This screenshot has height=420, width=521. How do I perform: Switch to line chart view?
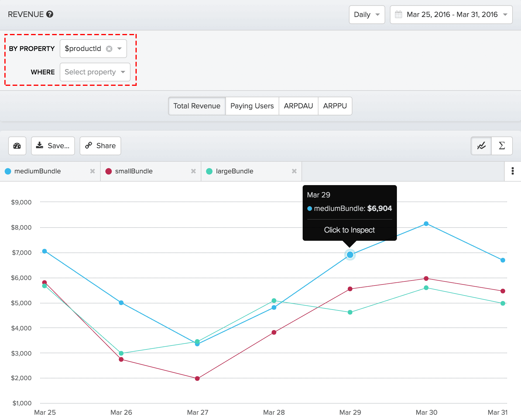coord(481,146)
